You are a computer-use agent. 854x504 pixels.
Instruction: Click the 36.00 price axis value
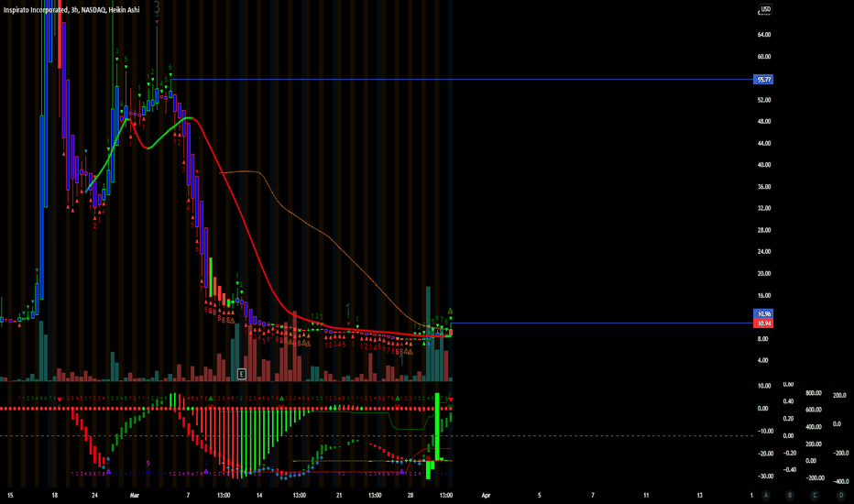(x=764, y=187)
